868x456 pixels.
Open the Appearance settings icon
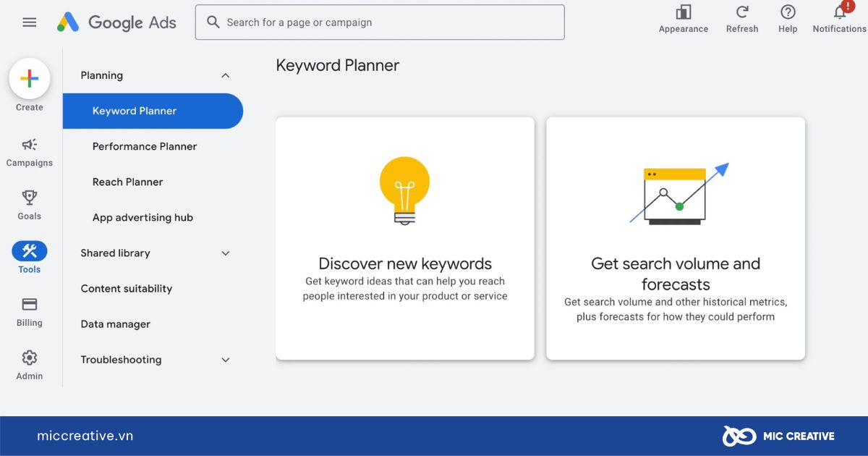point(683,12)
